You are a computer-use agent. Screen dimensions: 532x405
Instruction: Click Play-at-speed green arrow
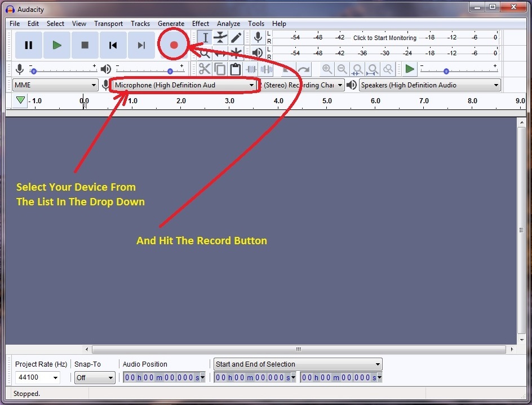tap(410, 69)
